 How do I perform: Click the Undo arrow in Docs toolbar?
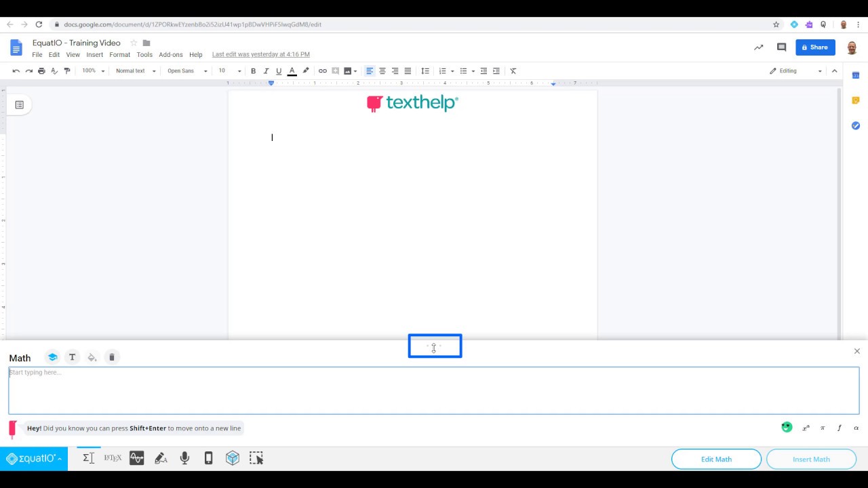16,70
